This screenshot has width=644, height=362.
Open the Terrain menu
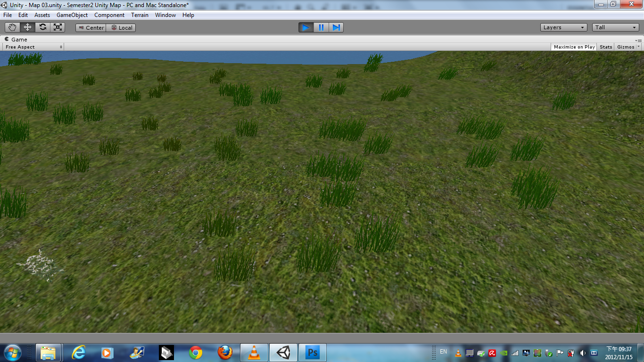[x=140, y=15]
